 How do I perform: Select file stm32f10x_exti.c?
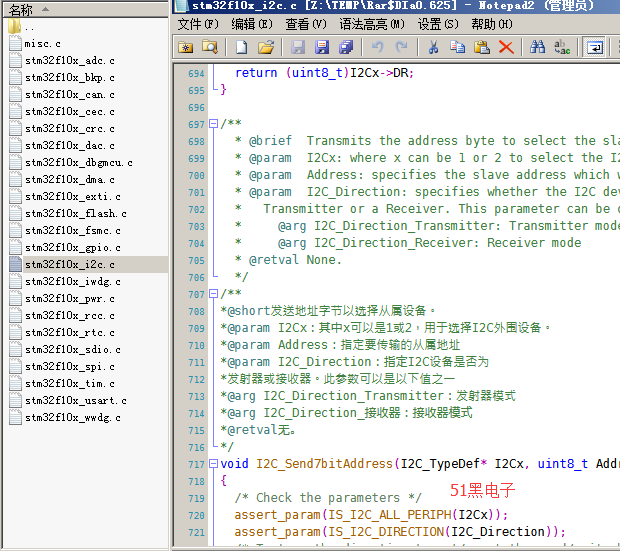[x=73, y=197]
